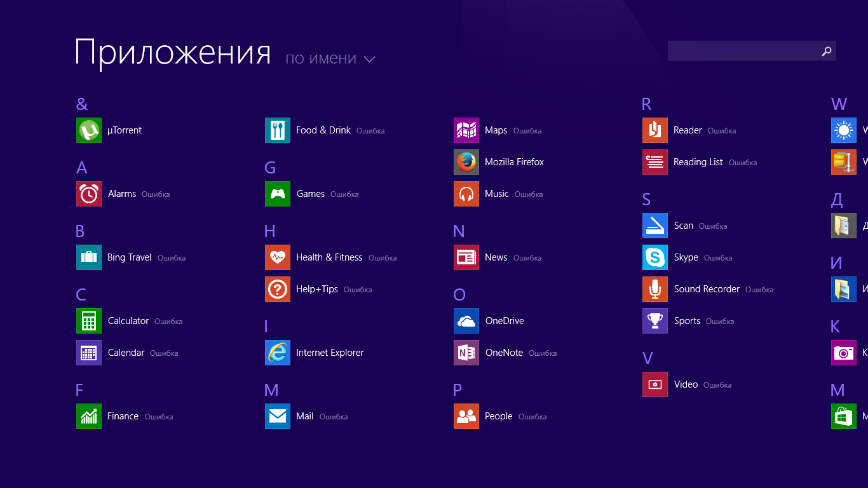Select the 'N' group header
Screen dimensions: 868x488
coord(459,231)
